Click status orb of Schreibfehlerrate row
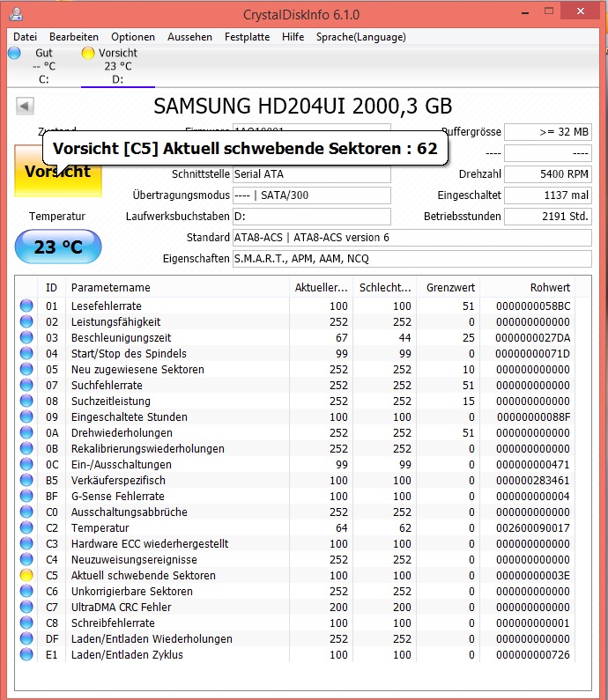The width and height of the screenshot is (608, 700). (x=26, y=623)
